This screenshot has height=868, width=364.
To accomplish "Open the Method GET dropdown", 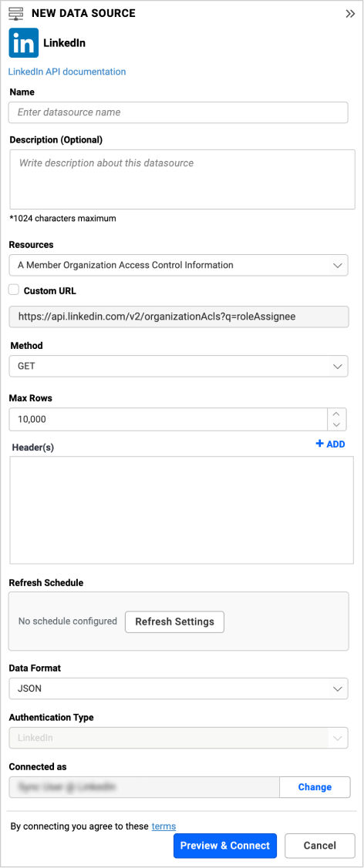I will click(x=178, y=366).
